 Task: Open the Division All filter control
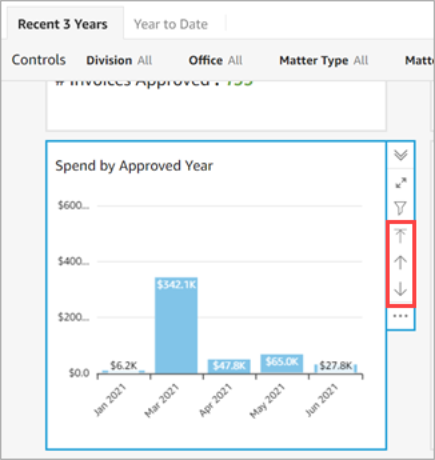119,60
